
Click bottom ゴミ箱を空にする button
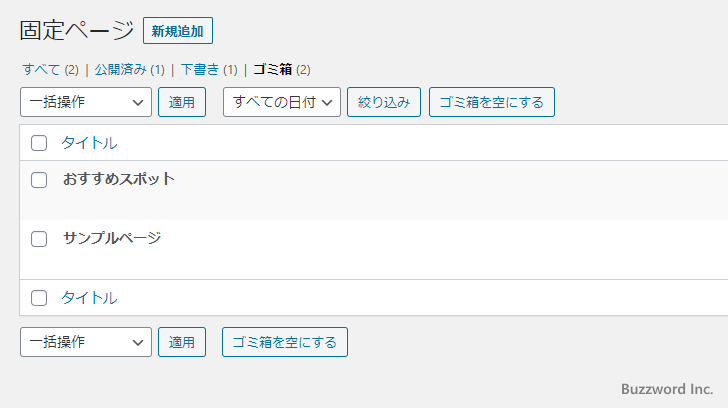285,342
